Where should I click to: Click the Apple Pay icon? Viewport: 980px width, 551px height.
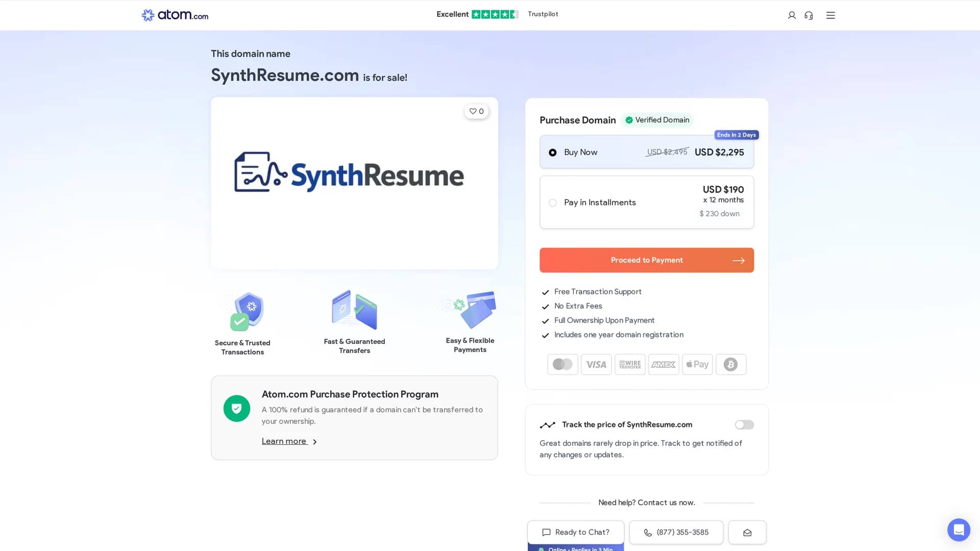click(697, 364)
